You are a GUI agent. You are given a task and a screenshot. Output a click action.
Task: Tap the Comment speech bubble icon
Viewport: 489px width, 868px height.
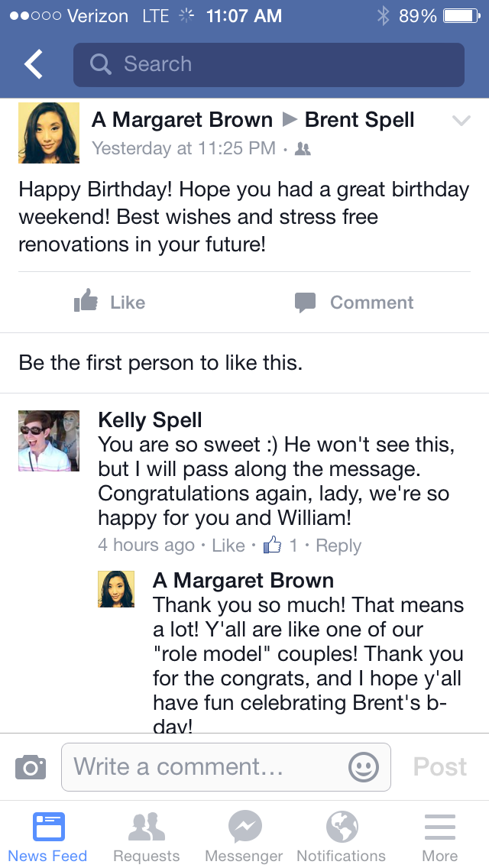pyautogui.click(x=305, y=302)
